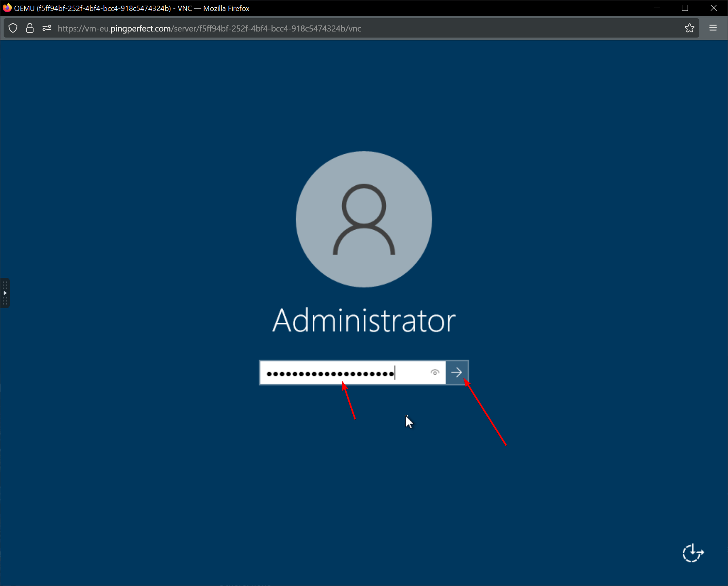Maximize the Firefox VNC window
Viewport: 728px width, 586px height.
685,8
